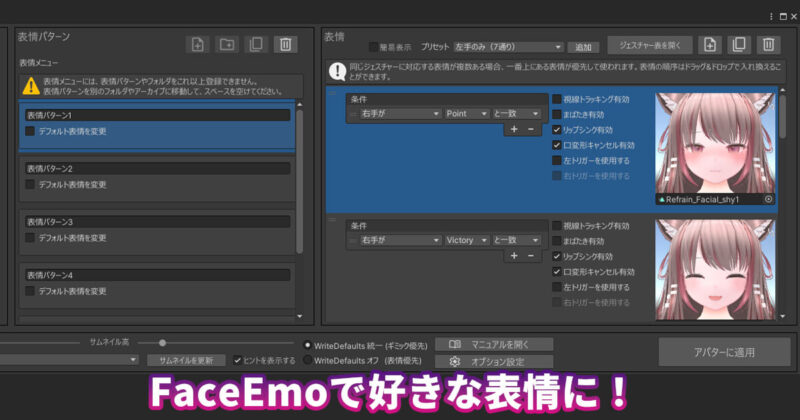Duplicate expression icon in expression panel

pyautogui.click(x=739, y=44)
